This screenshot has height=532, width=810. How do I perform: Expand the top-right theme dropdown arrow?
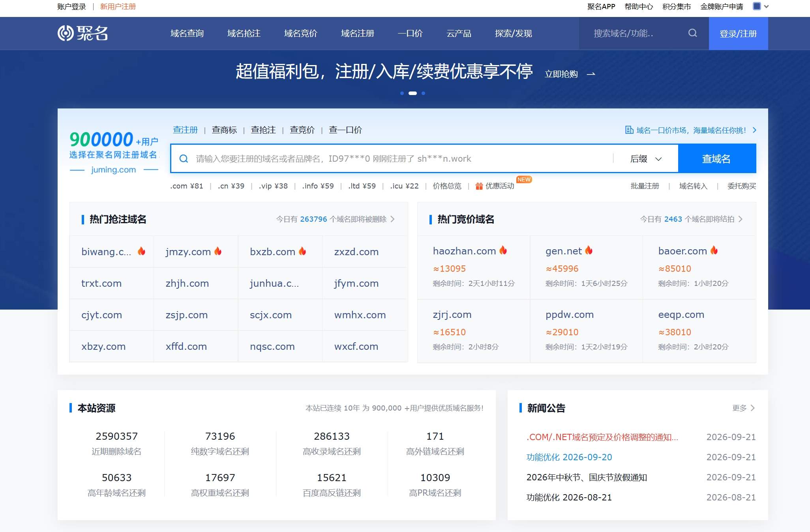pos(766,6)
